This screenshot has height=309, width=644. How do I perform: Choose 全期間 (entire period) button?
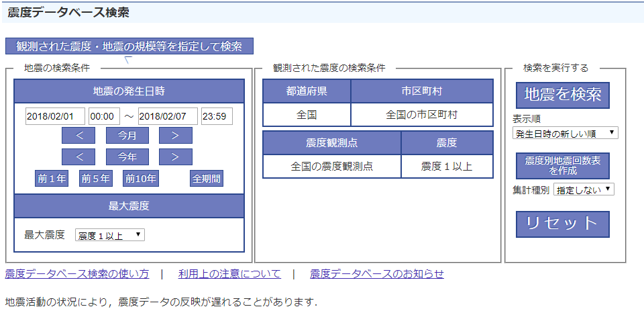[206, 179]
